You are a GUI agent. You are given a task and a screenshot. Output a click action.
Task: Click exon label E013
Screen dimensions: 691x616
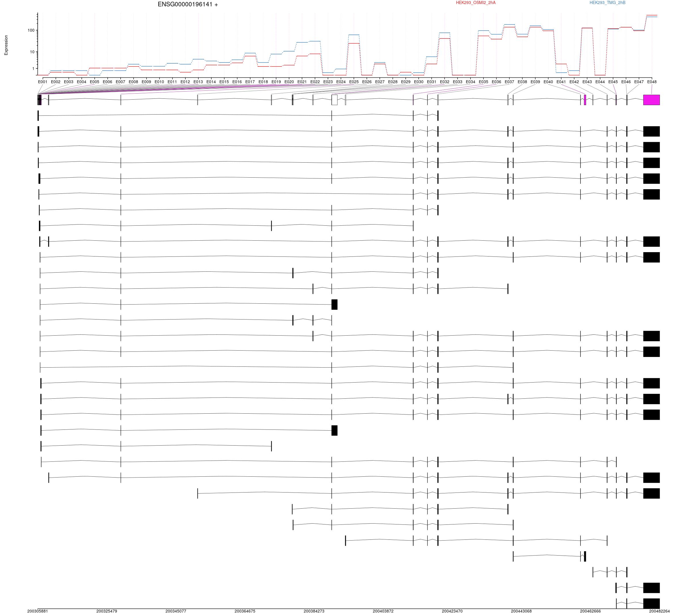[198, 82]
